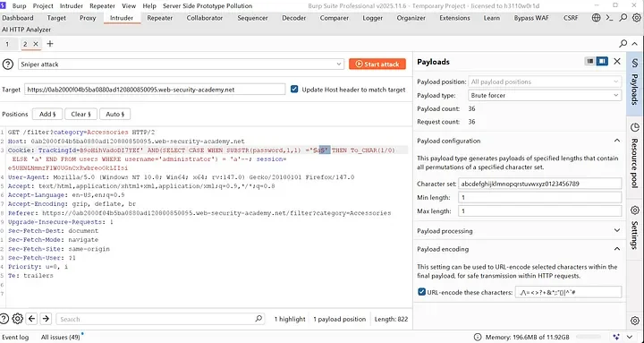Switch to the Decoder tab

pyautogui.click(x=294, y=18)
